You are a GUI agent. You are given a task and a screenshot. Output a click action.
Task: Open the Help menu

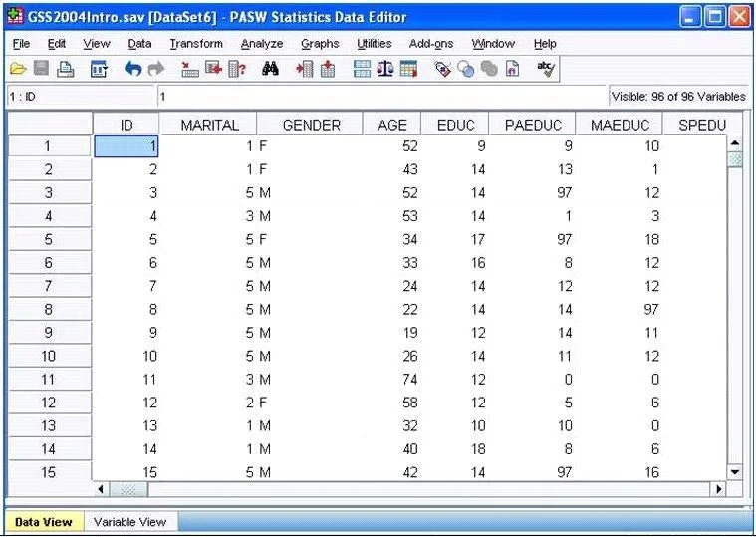(x=545, y=44)
